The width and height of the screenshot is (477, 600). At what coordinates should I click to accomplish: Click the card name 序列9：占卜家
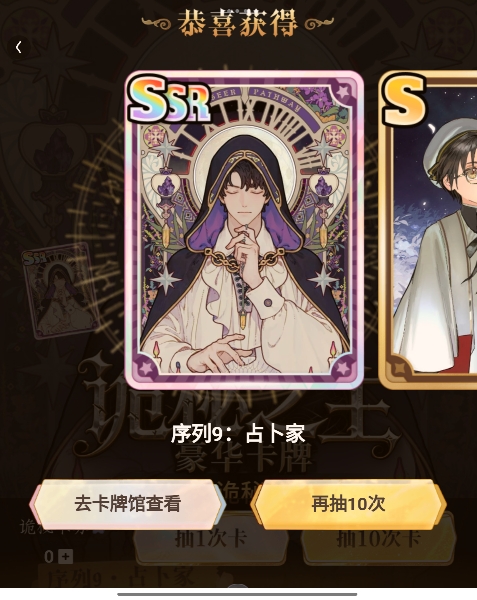238,434
